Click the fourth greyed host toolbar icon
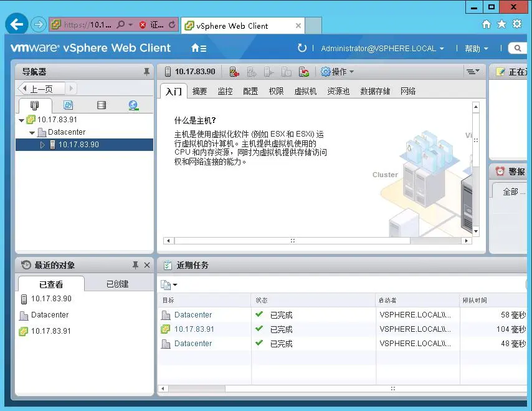Screen dimensions: 532x411 (287, 72)
